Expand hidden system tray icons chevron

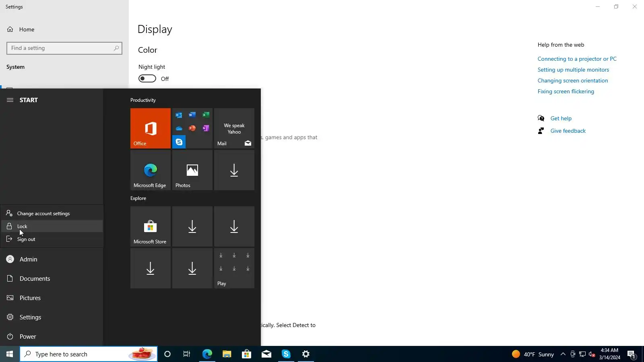563,354
